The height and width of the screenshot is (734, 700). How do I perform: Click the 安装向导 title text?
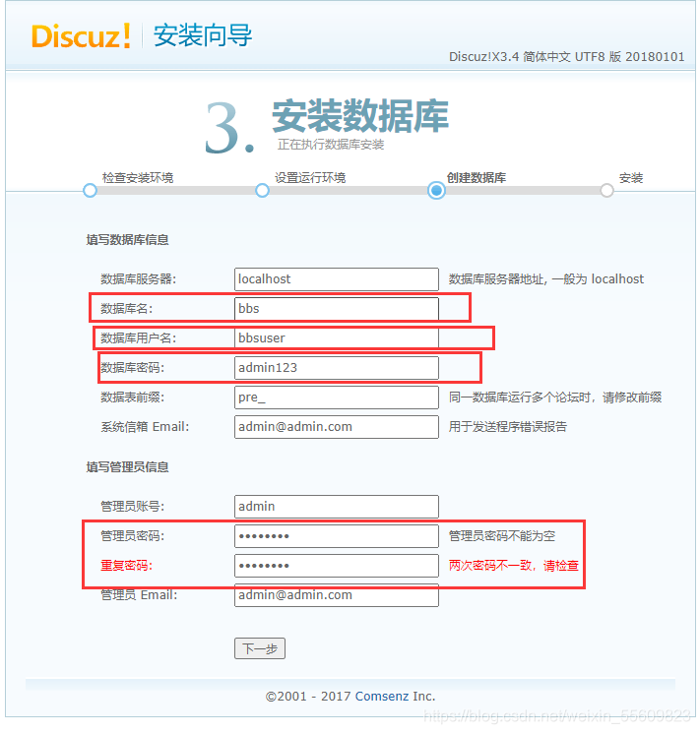click(203, 35)
